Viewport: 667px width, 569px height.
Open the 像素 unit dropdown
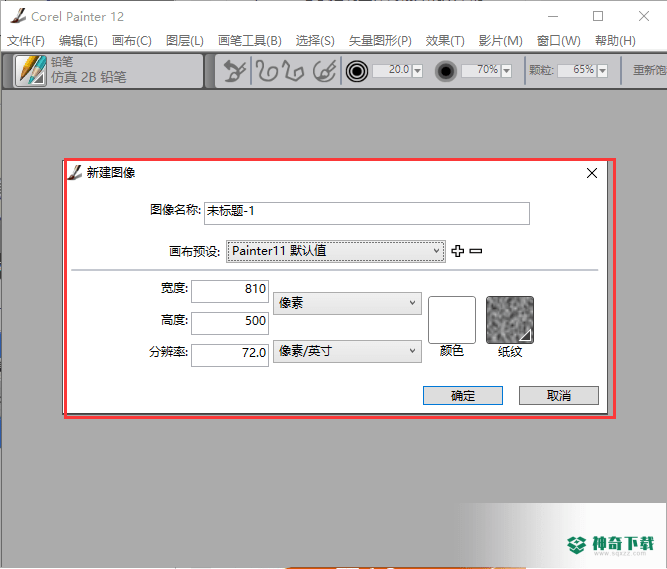point(347,303)
